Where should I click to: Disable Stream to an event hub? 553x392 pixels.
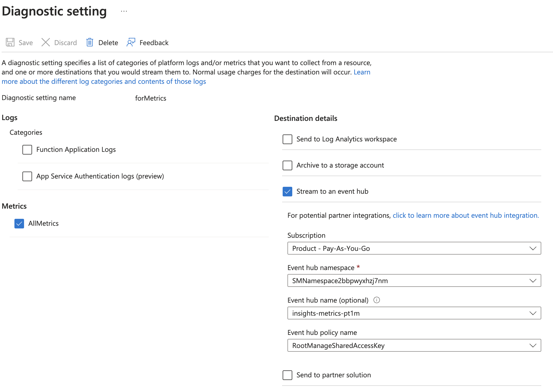pyautogui.click(x=287, y=192)
